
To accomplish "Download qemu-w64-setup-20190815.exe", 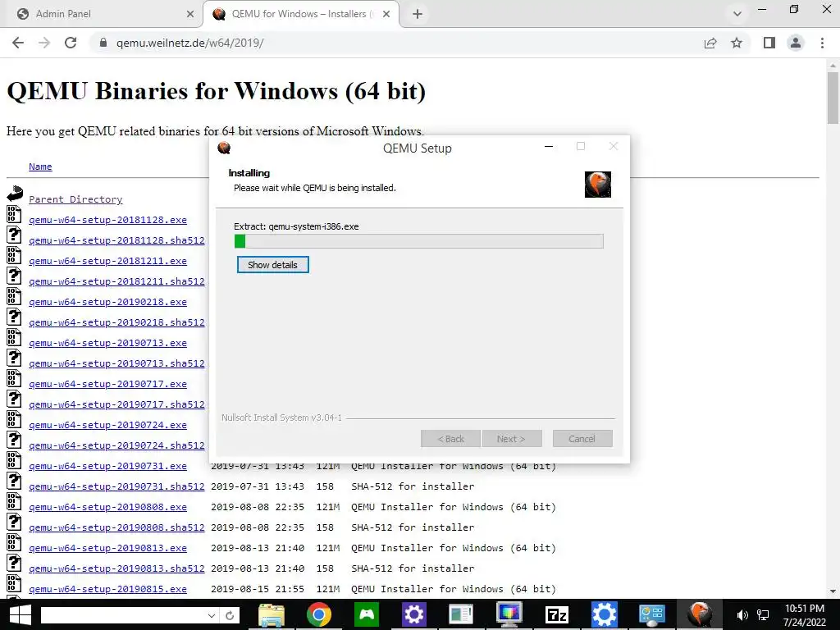I will [x=107, y=589].
